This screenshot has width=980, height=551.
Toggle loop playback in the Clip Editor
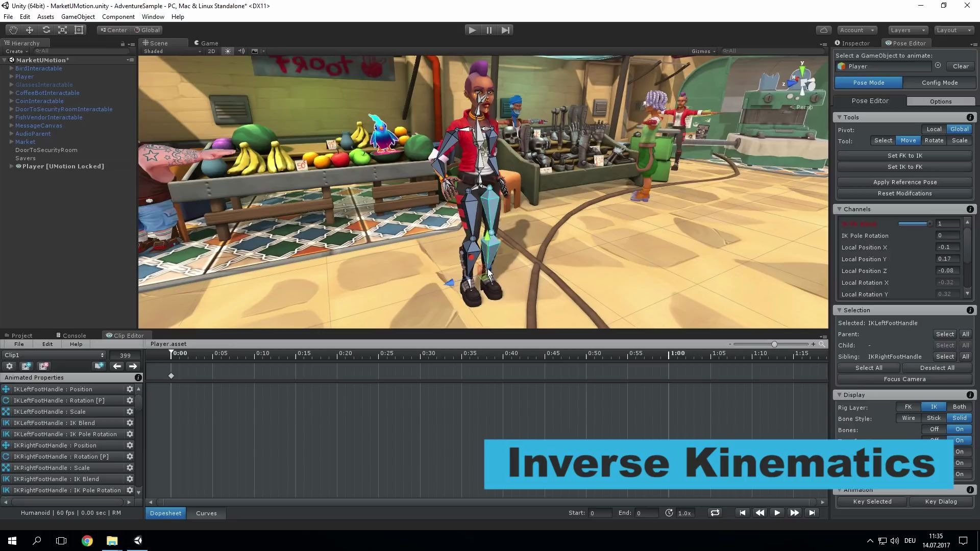tap(715, 513)
